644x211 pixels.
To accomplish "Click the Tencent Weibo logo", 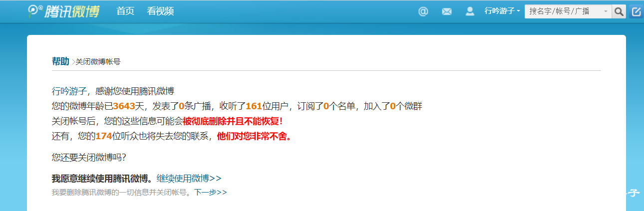I will (63, 11).
